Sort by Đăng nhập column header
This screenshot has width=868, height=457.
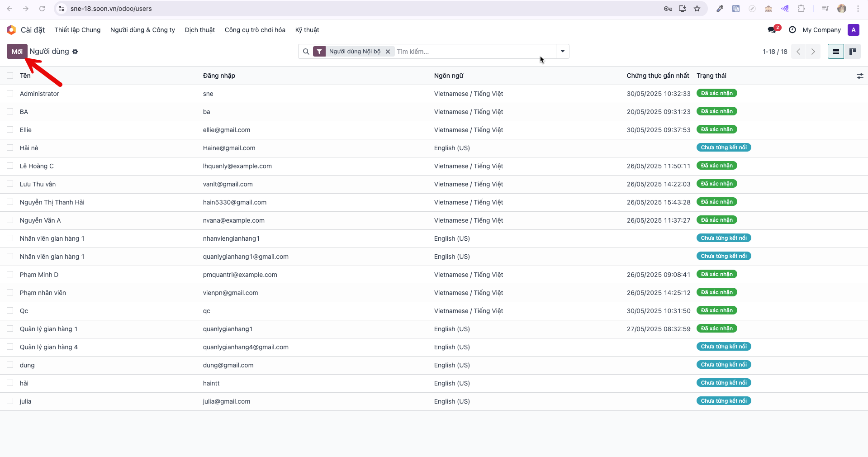point(219,76)
